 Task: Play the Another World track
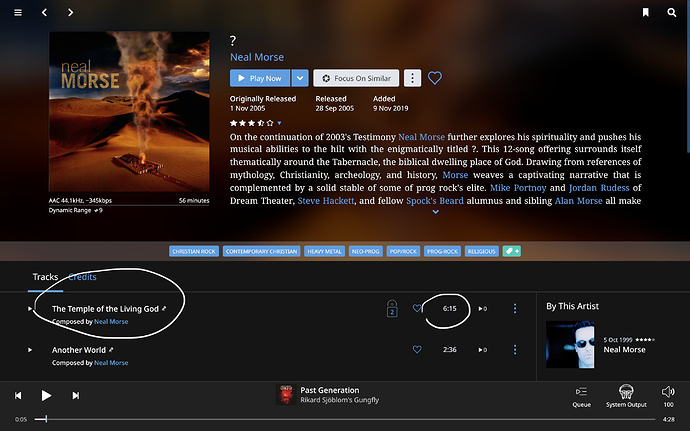[30, 350]
